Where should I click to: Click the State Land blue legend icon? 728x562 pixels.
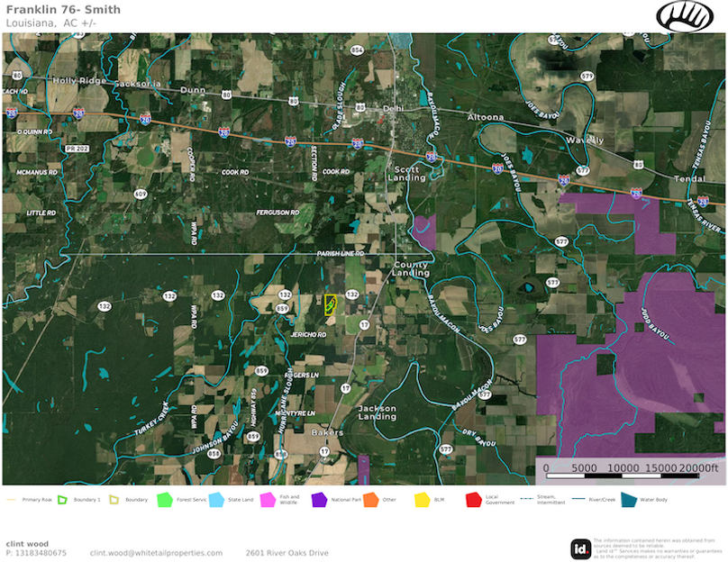[x=215, y=499]
